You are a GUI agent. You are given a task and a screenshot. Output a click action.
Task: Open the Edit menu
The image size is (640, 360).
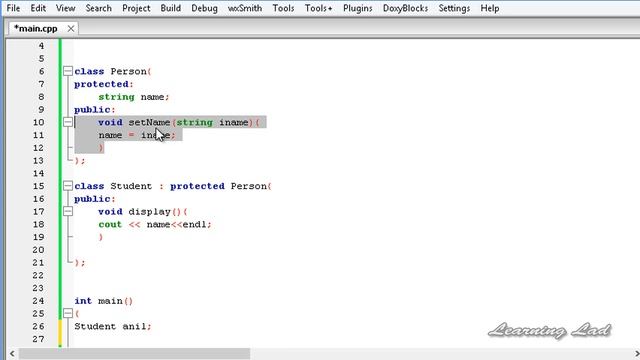(38, 8)
